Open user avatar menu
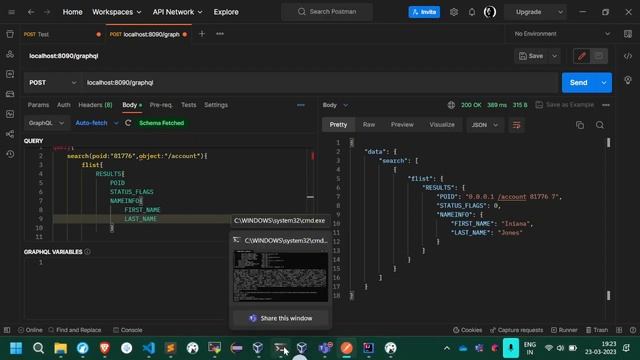640x360 pixels. pos(490,12)
